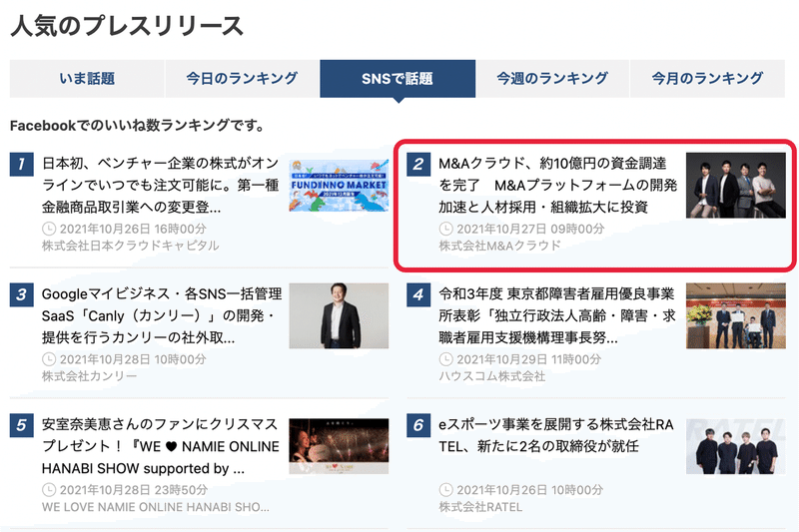Click the NAMIE fireworks show thumbnail
Viewport: 799px width, 532px height.
339,446
